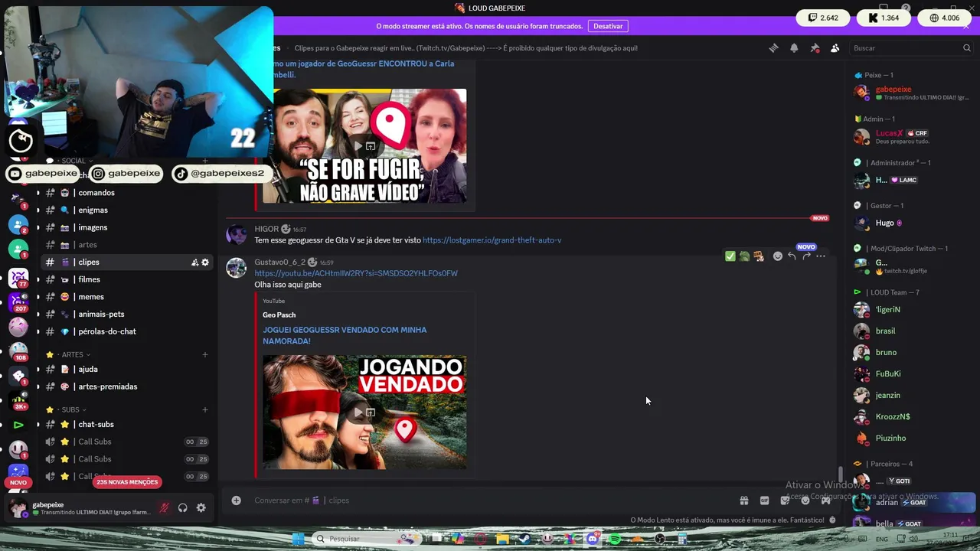The height and width of the screenshot is (551, 980).
Task: Open the animais-pets channel
Action: [126, 314]
